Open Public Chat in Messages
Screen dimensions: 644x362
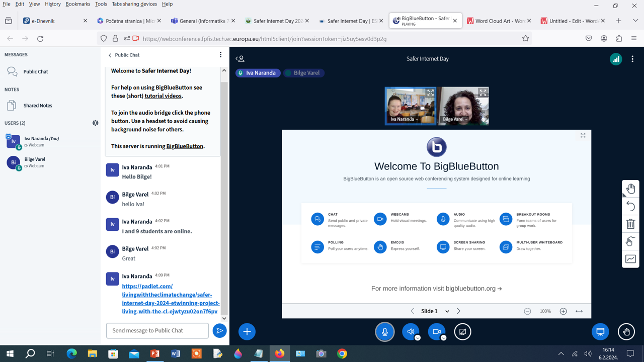(x=50, y=72)
